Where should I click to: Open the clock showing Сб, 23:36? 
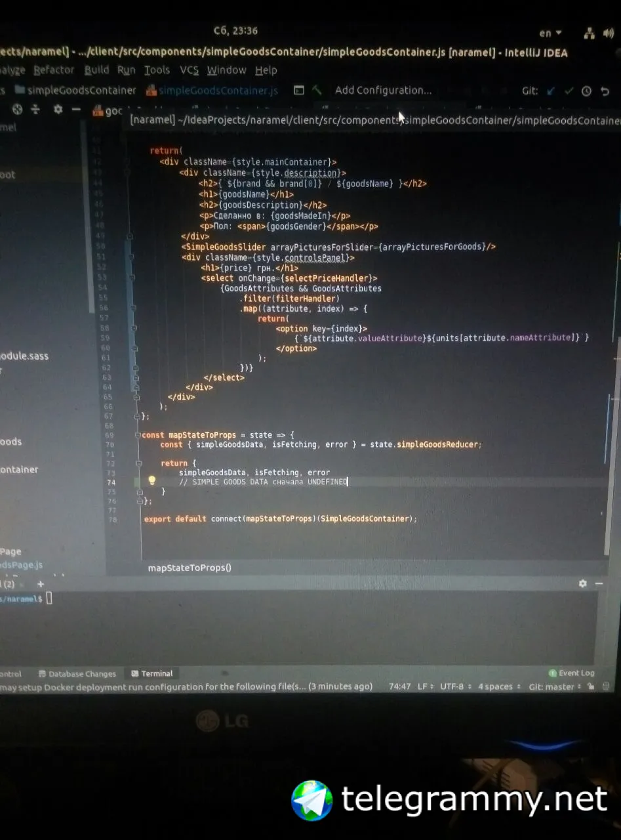coord(235,31)
